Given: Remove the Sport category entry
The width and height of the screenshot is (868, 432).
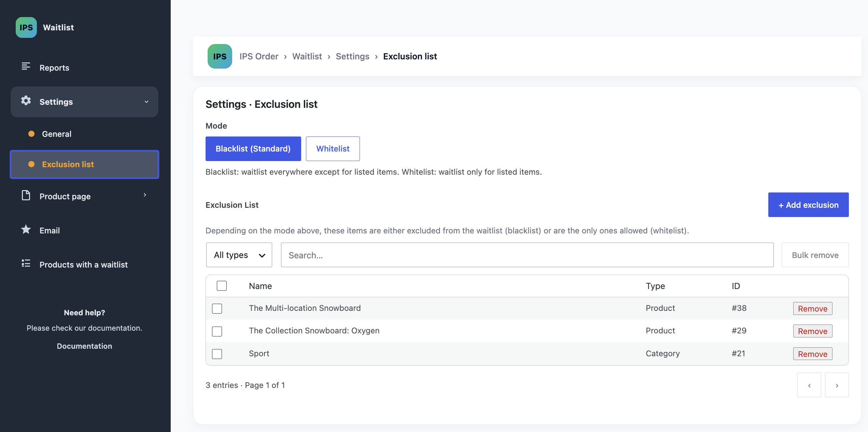Looking at the screenshot, I should [x=812, y=354].
